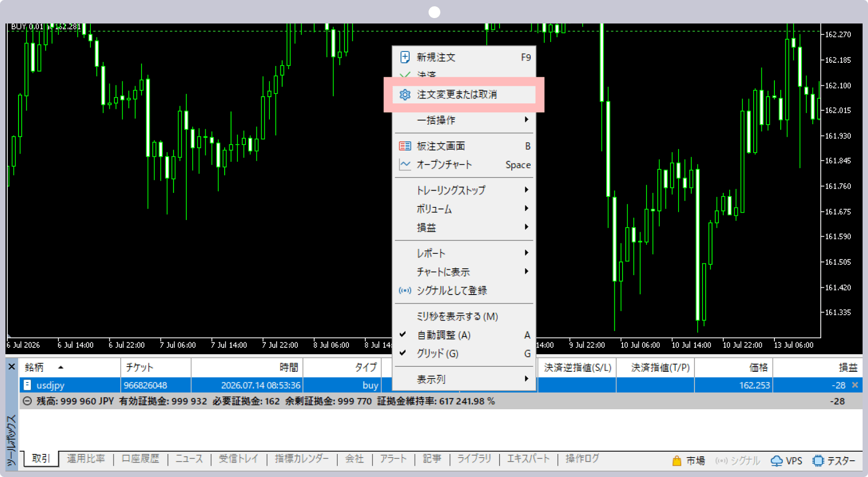Screen dimensions: 868x477
Task: Expand the ボリューム submenu
Action: coord(465,209)
